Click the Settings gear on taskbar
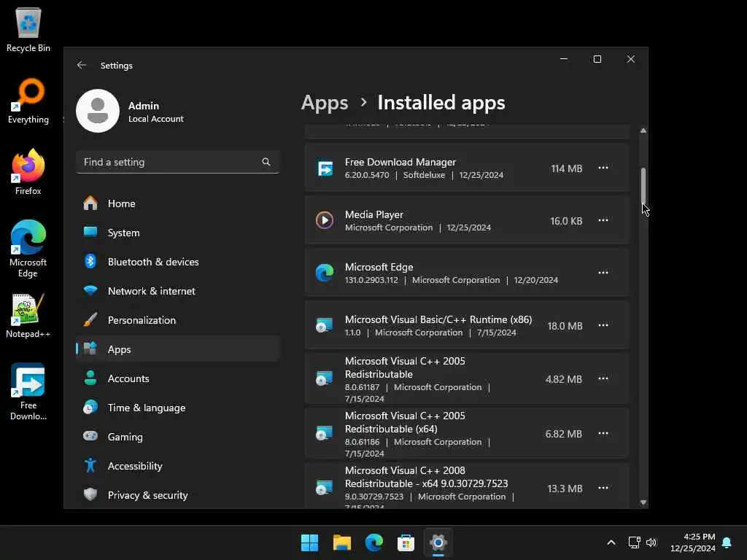The image size is (747, 560). point(438,542)
